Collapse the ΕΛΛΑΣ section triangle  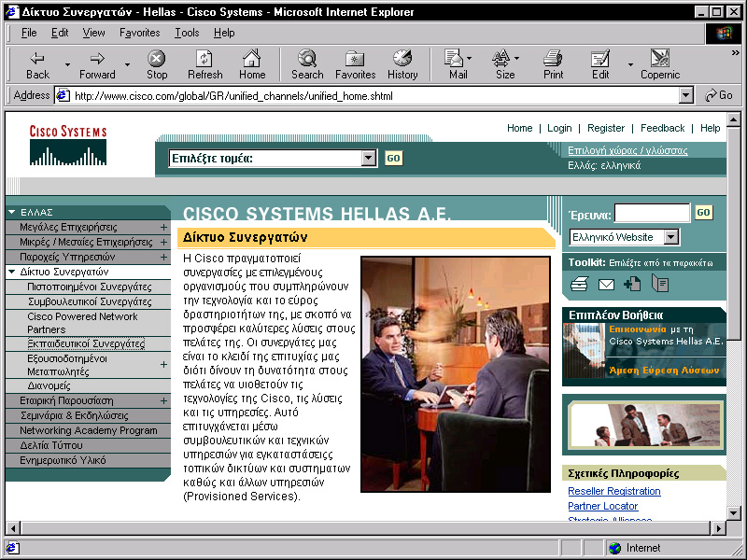click(x=12, y=213)
